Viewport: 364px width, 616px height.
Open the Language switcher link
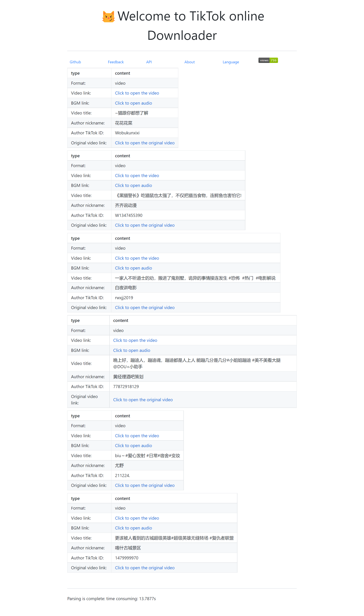coord(231,62)
